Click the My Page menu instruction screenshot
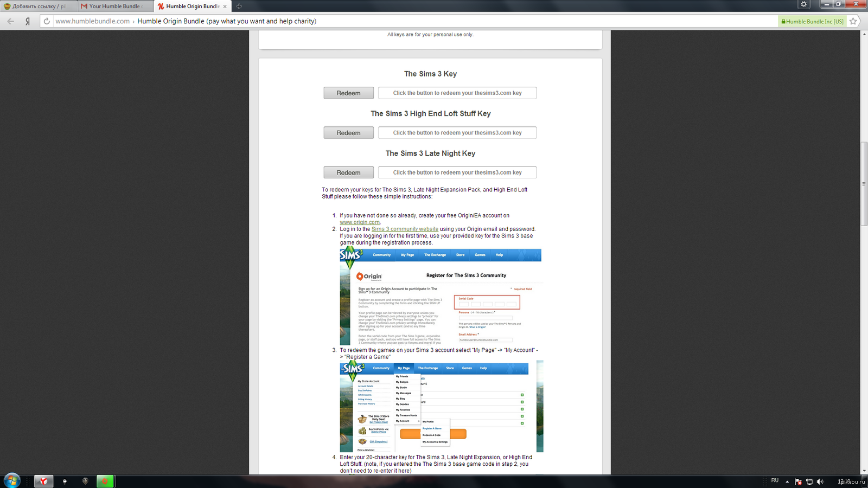 442,407
